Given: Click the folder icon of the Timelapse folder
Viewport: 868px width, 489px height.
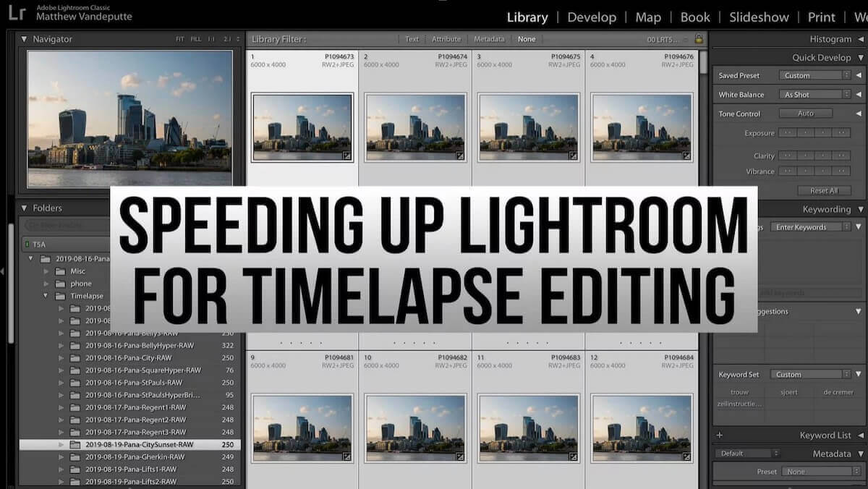Looking at the screenshot, I should coord(61,296).
